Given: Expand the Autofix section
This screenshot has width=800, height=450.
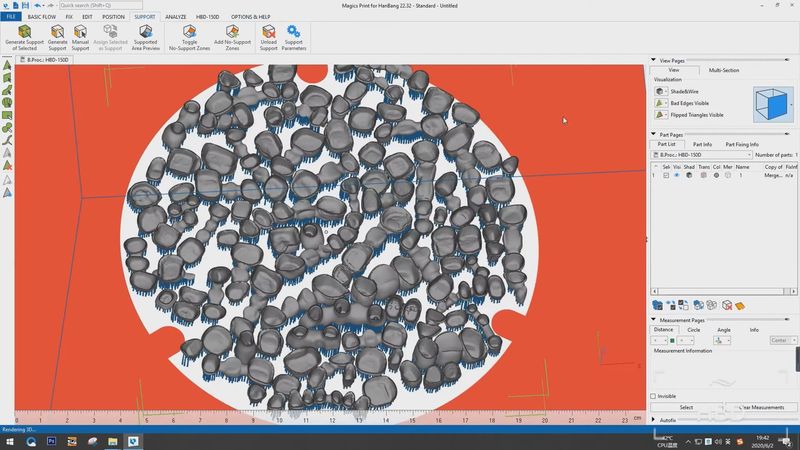Looking at the screenshot, I should 655,419.
